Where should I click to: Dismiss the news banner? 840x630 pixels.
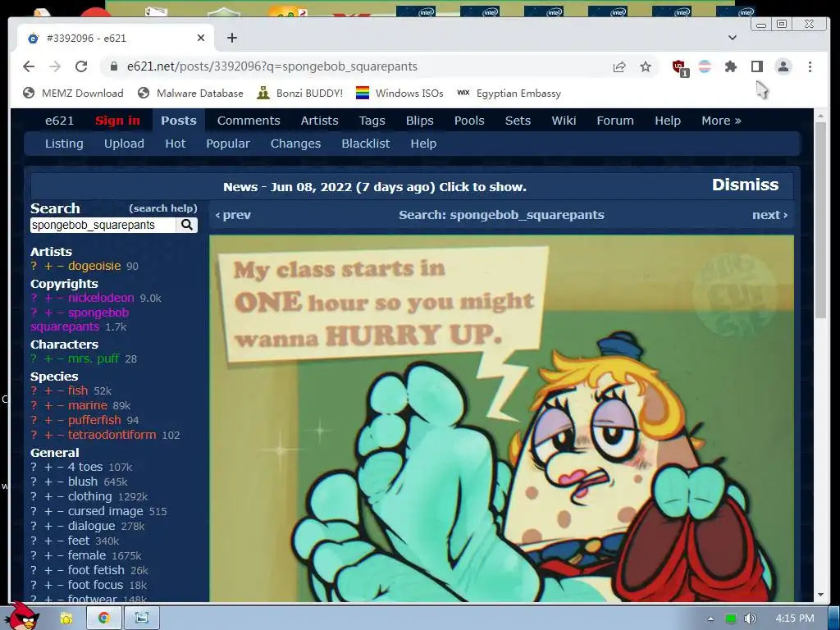click(745, 185)
